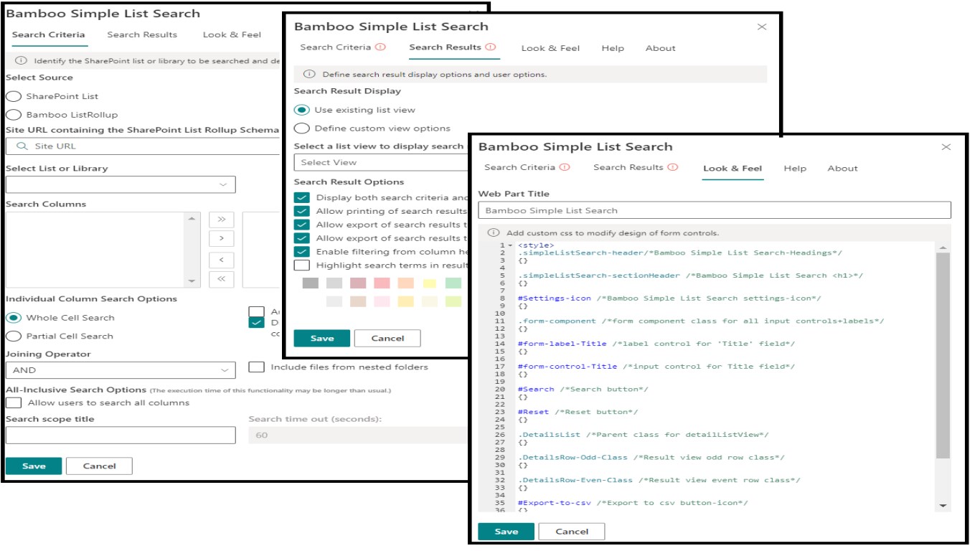
Task: Click the CSS editor scrollbar down arrow
Action: pyautogui.click(x=943, y=506)
